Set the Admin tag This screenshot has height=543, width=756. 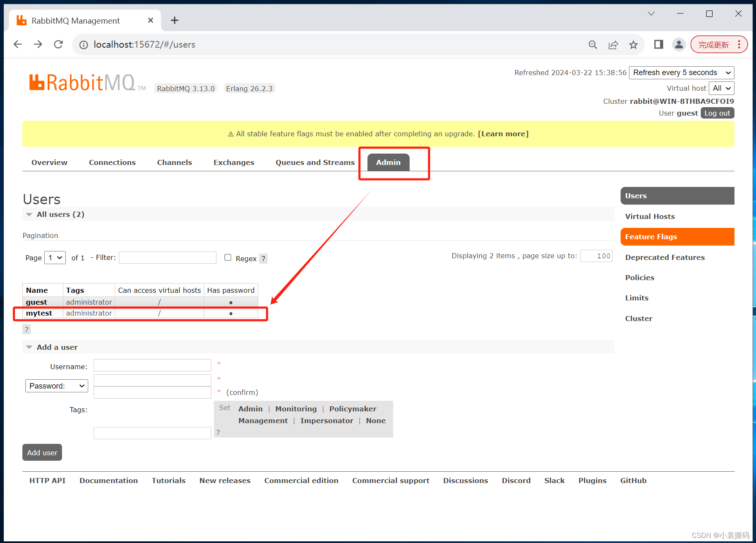[x=250, y=409]
